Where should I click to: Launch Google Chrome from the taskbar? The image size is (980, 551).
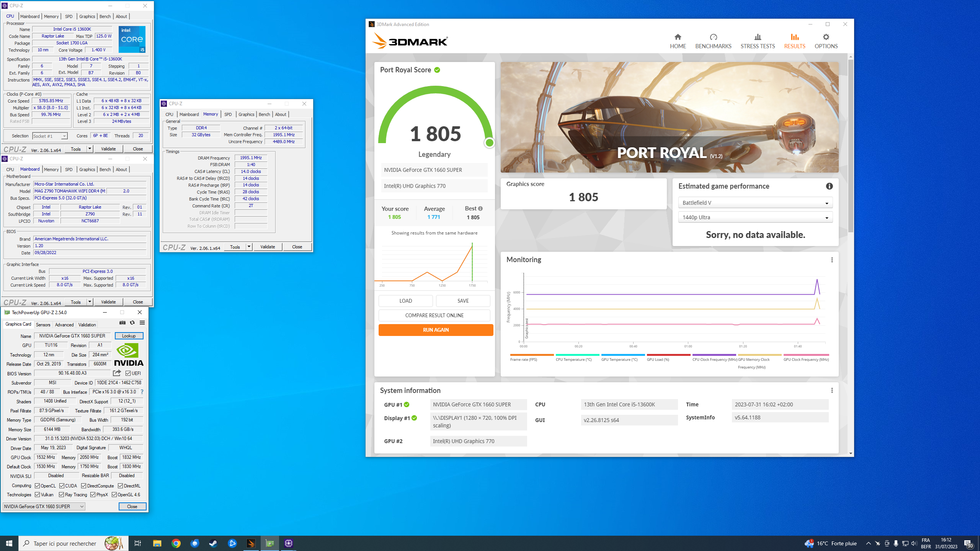pos(176,543)
